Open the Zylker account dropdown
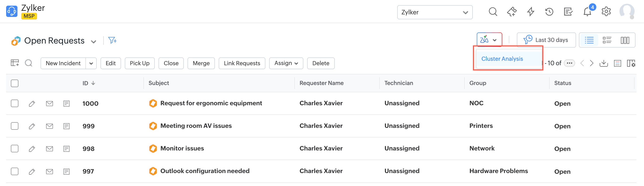 pos(435,12)
